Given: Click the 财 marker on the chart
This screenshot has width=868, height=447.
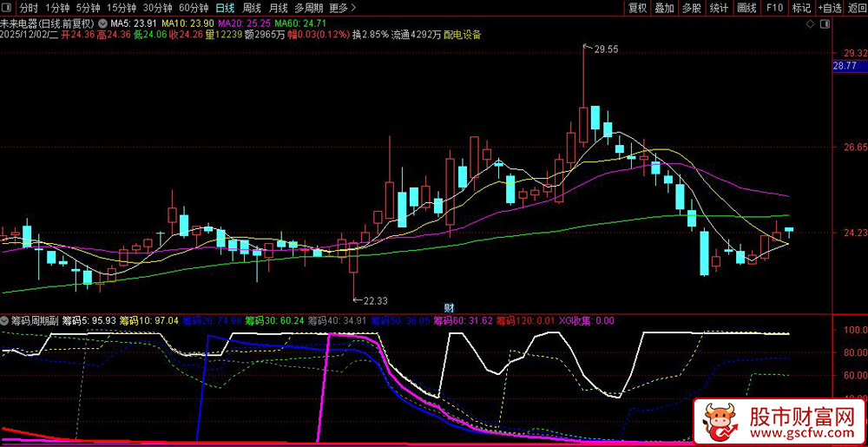Looking at the screenshot, I should (449, 307).
